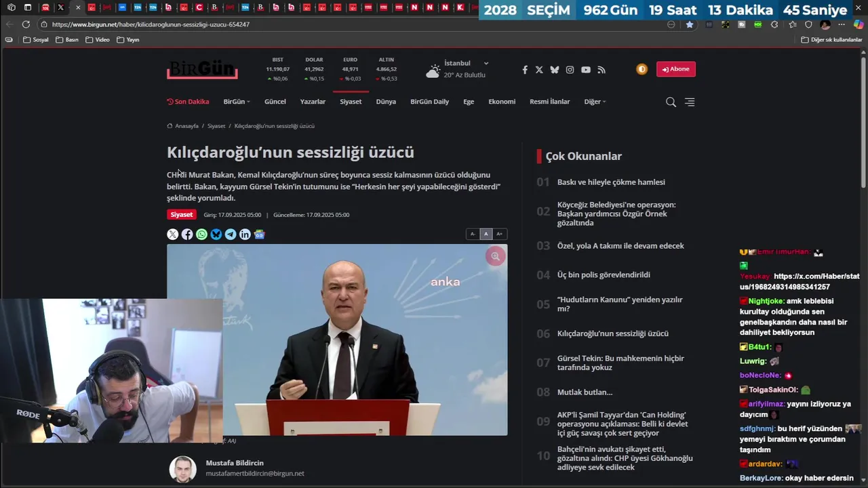Share article via Telegram icon

(231, 235)
